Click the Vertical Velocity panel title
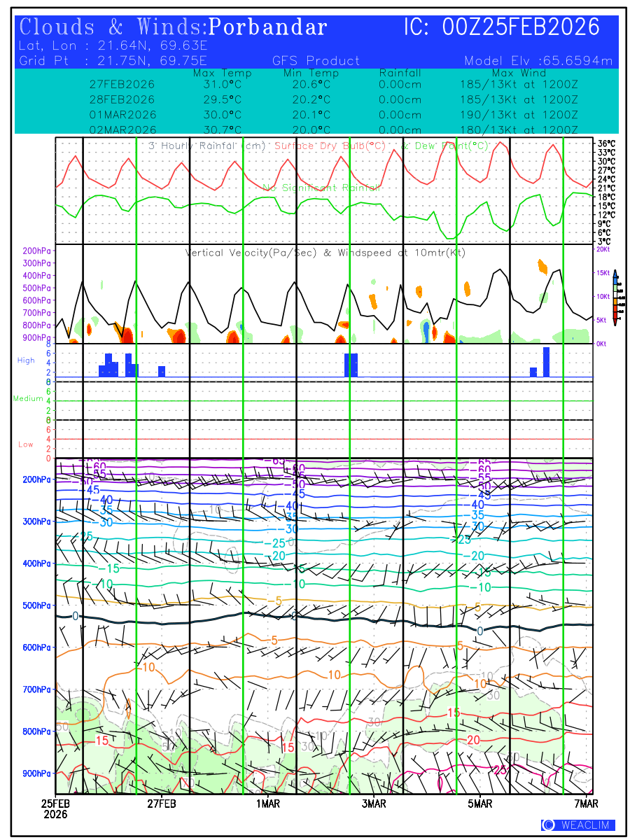Image resolution: width=630 pixels, height=840 pixels. tap(325, 253)
